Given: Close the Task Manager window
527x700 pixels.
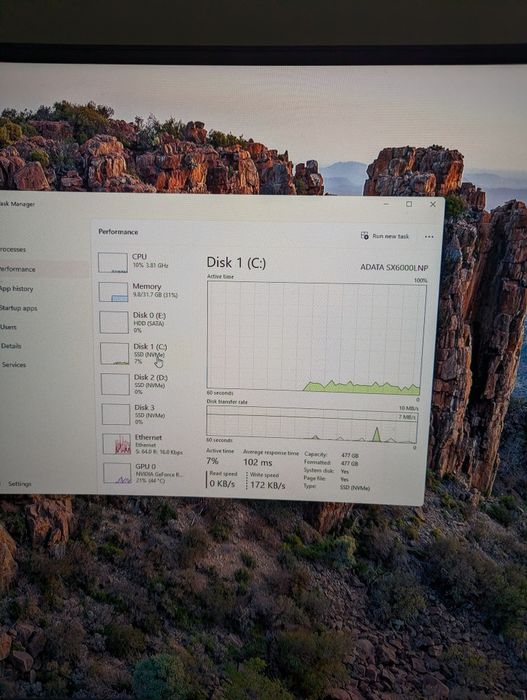Looking at the screenshot, I should 432,204.
